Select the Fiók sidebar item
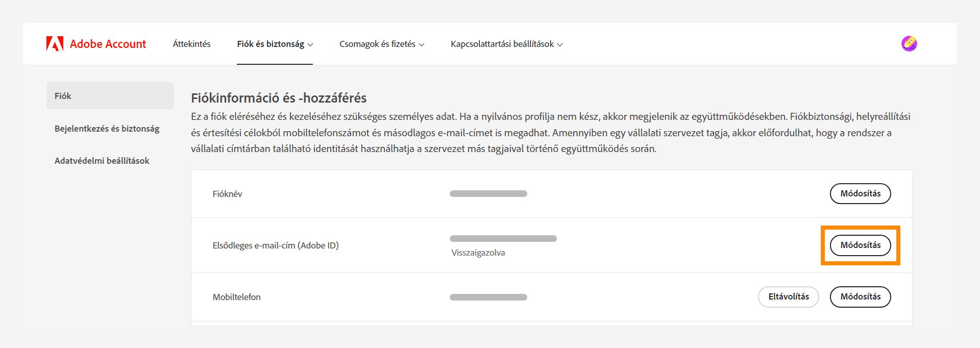This screenshot has width=980, height=348. [x=63, y=95]
